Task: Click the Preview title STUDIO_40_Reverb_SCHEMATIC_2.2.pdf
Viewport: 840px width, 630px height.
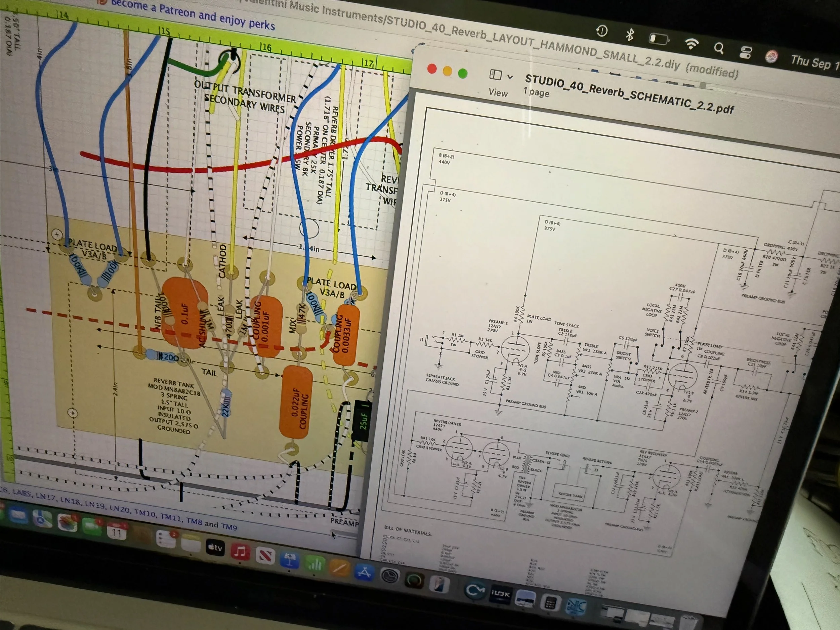Action: tap(629, 94)
